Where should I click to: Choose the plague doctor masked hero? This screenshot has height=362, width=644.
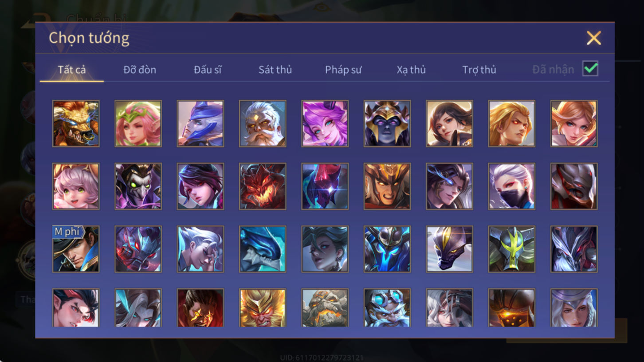coord(138,186)
